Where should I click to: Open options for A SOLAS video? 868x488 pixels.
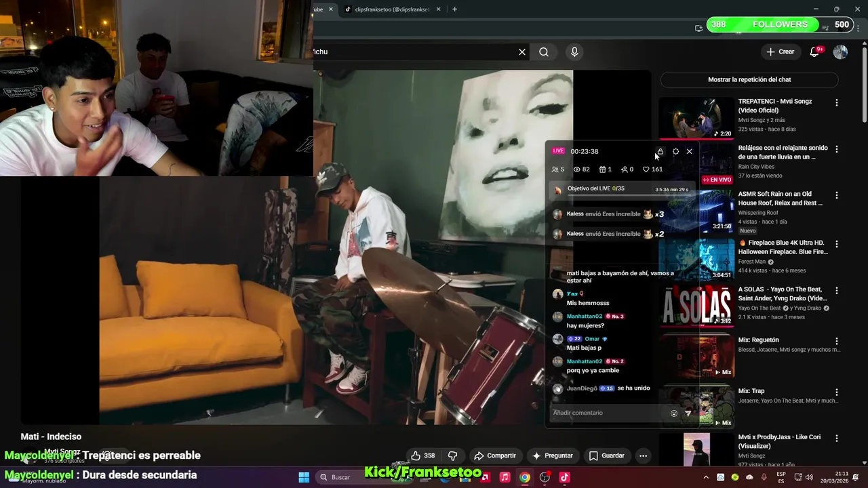(837, 289)
